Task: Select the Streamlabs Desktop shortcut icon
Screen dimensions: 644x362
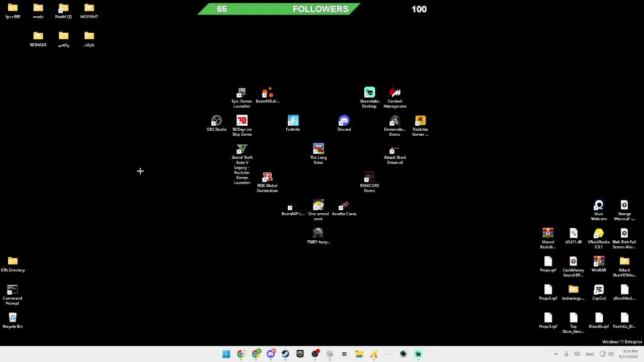Action: (369, 98)
